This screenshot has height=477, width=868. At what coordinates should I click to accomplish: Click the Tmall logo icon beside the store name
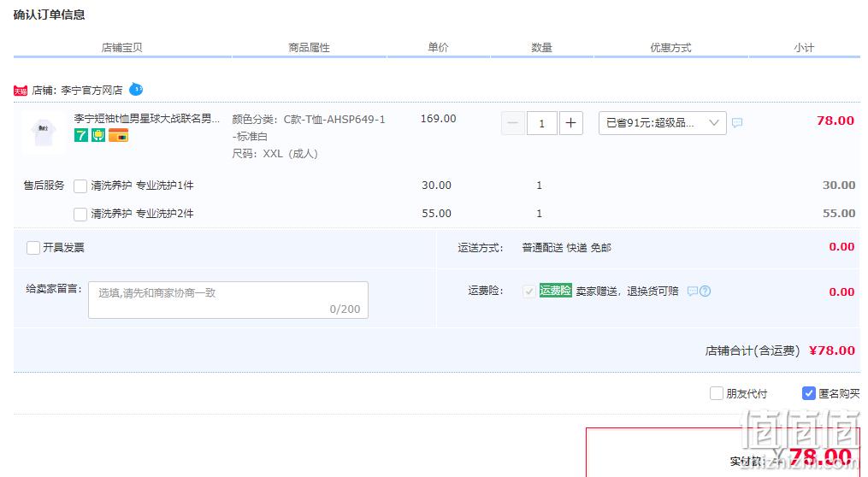21,91
